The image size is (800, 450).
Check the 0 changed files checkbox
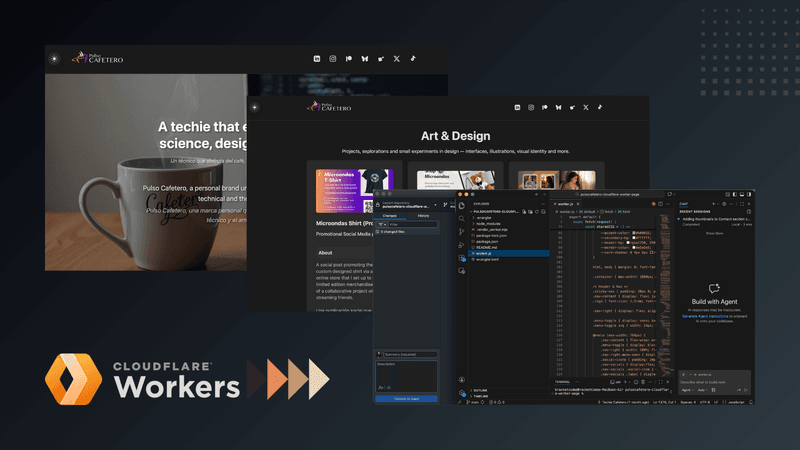(378, 232)
